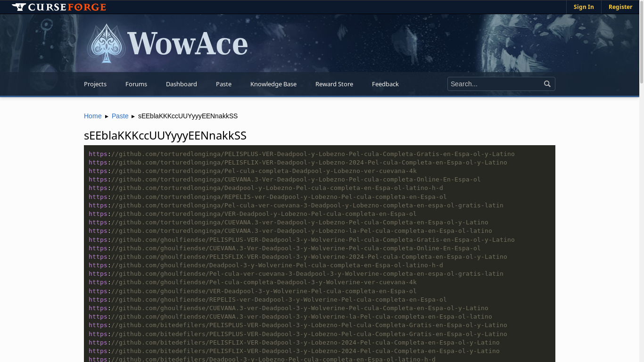
Task: Click ghoulfiendse ver-cuevana-4k line
Action: tap(253, 282)
